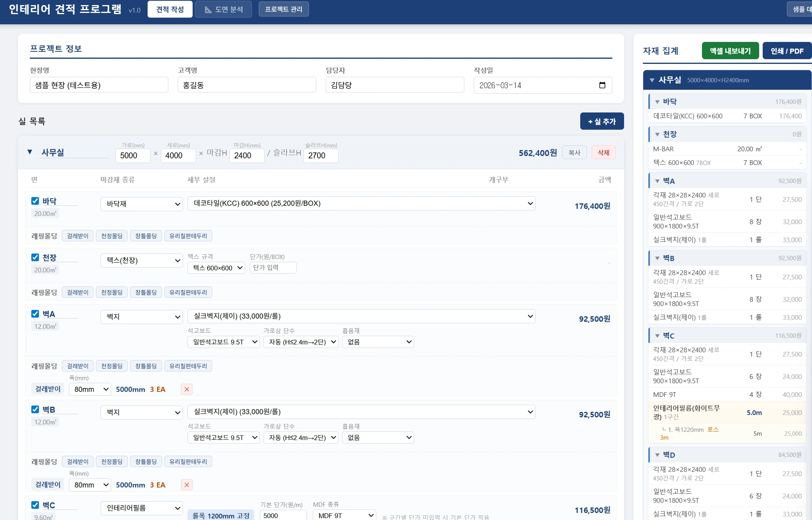812x520 pixels.
Task: Collapse the 사무실 room triangle icon
Action: tap(30, 152)
